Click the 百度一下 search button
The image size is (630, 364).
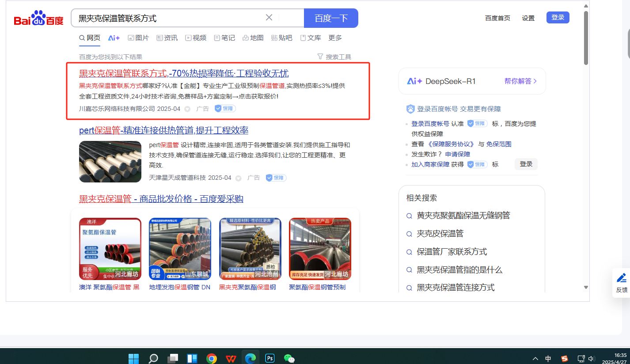pyautogui.click(x=331, y=18)
